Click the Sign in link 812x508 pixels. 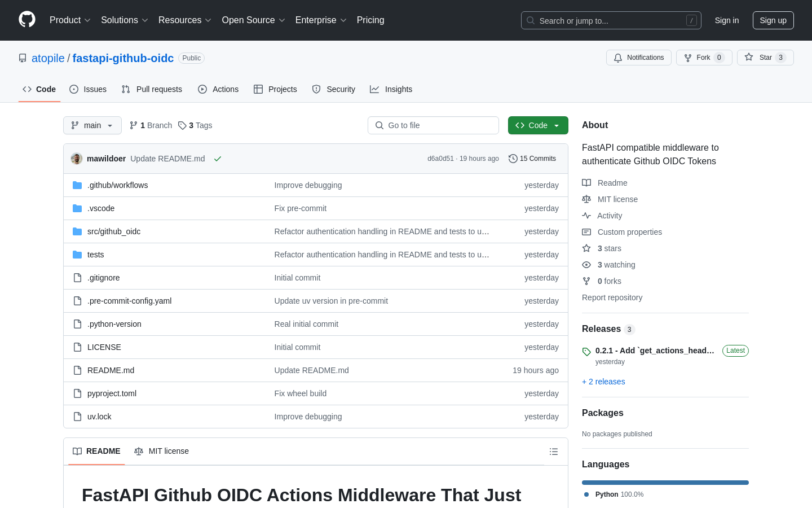point(727,20)
